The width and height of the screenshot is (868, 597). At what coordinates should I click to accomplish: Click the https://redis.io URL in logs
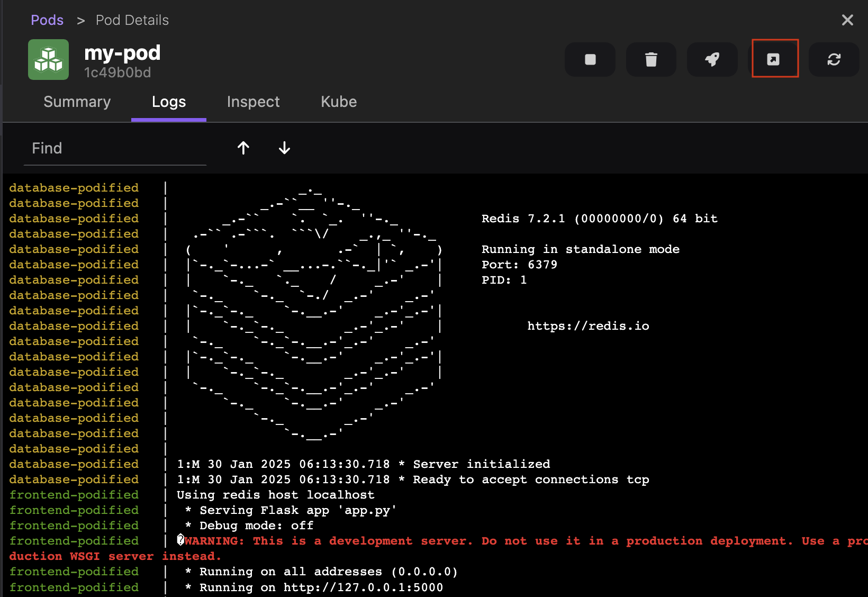[588, 326]
